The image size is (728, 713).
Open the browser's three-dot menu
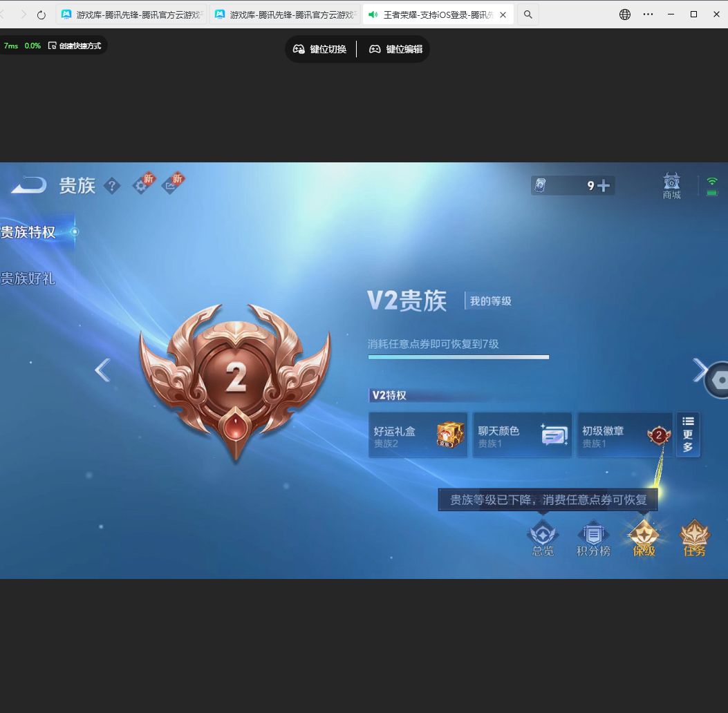648,14
